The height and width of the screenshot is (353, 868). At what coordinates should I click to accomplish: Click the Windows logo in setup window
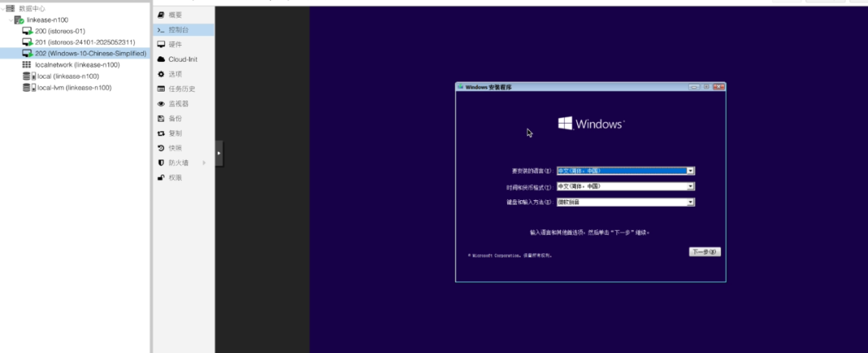(591, 124)
